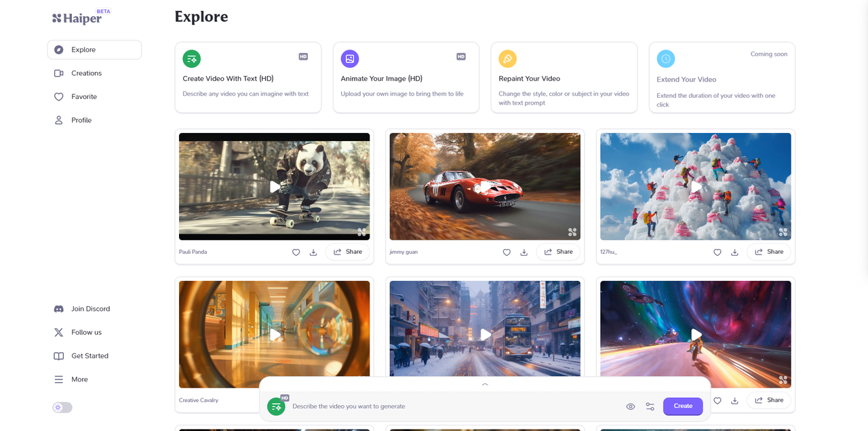Open the Favorite page from the sidebar
The width and height of the screenshot is (868, 431).
84,97
